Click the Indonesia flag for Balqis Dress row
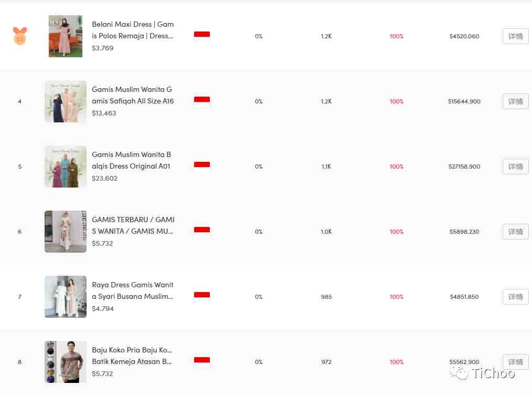 [x=202, y=167]
